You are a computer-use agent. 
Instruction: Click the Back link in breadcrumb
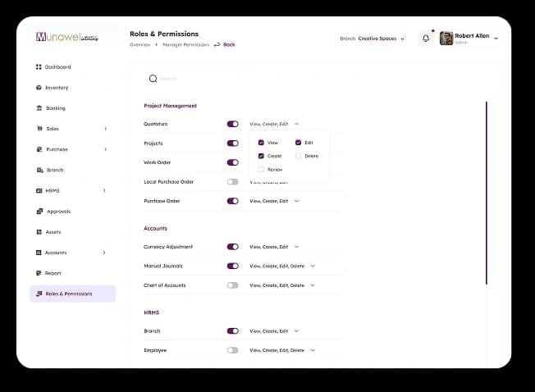tap(229, 44)
